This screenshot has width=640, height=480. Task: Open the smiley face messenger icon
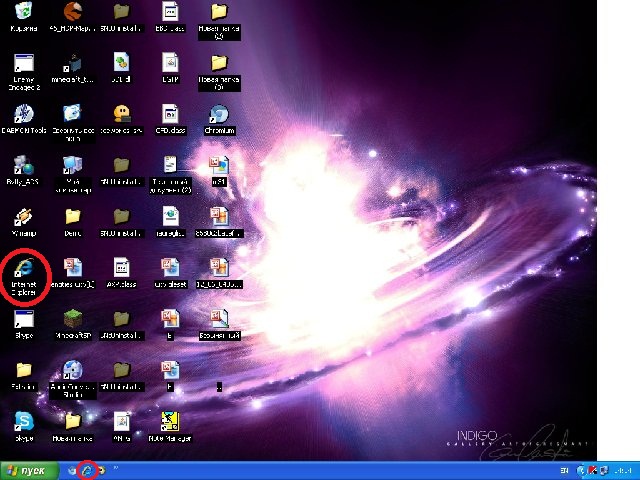pos(121,114)
